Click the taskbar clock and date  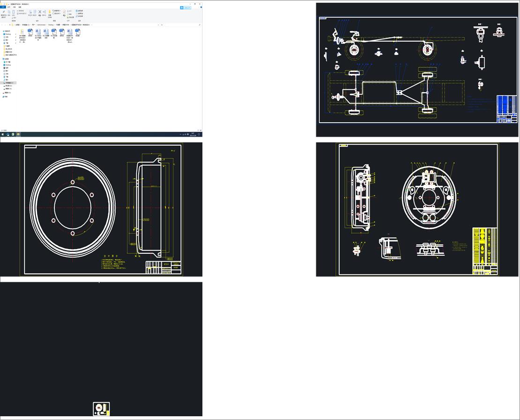(x=193, y=134)
